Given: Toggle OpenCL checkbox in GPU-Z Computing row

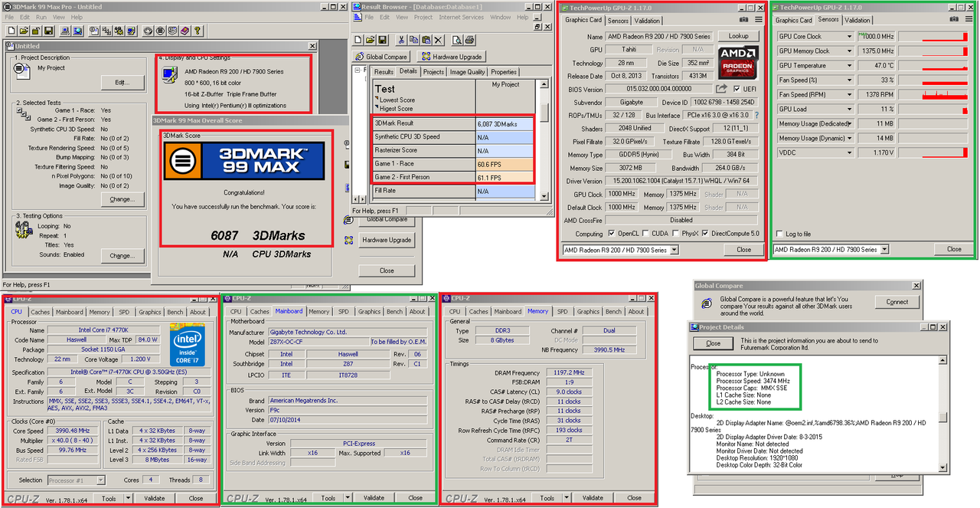Looking at the screenshot, I should click(612, 234).
